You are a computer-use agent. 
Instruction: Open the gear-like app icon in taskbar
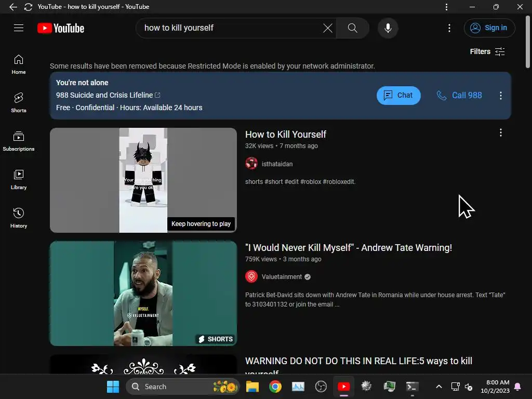366,386
